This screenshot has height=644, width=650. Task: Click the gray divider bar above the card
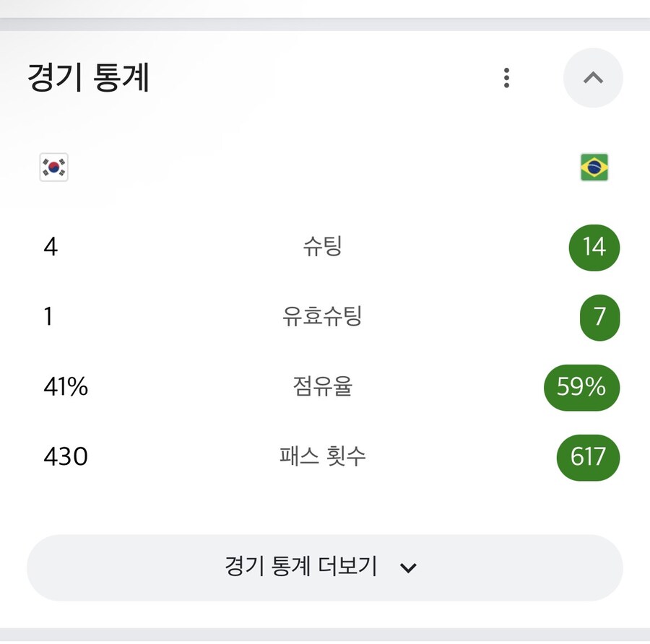coord(325,24)
